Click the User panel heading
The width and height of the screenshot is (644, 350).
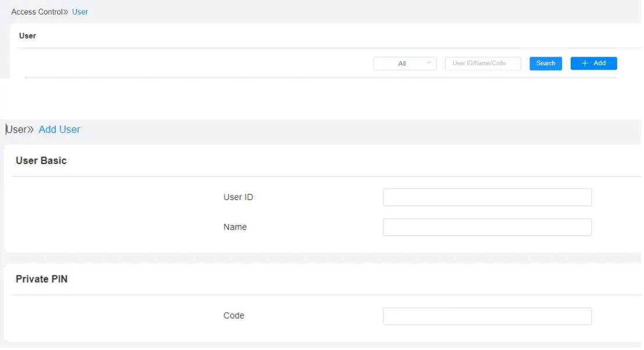(x=27, y=36)
